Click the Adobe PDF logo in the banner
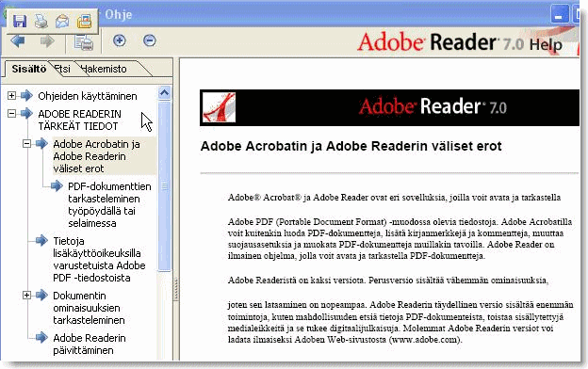The width and height of the screenshot is (588, 369). coord(219,107)
